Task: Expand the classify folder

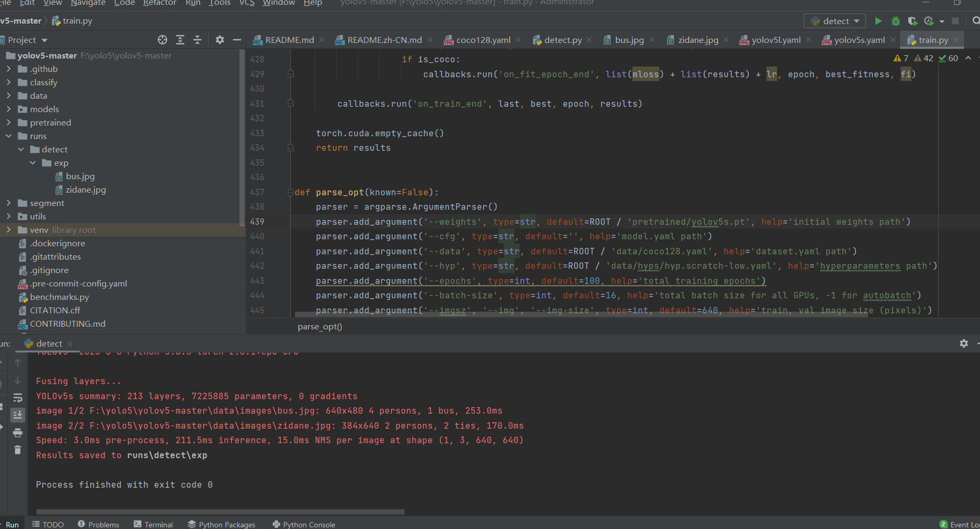Action: 9,82
